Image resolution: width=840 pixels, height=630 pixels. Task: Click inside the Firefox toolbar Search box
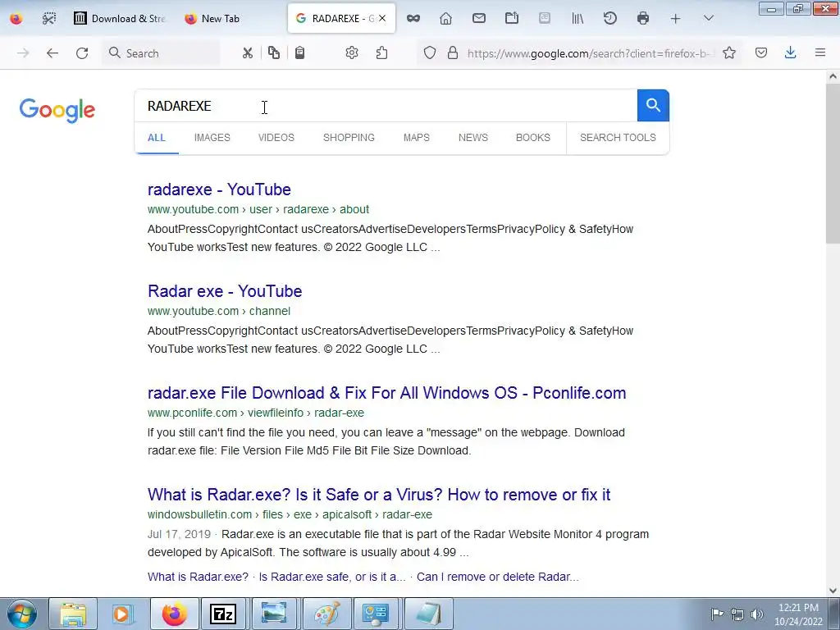point(161,52)
